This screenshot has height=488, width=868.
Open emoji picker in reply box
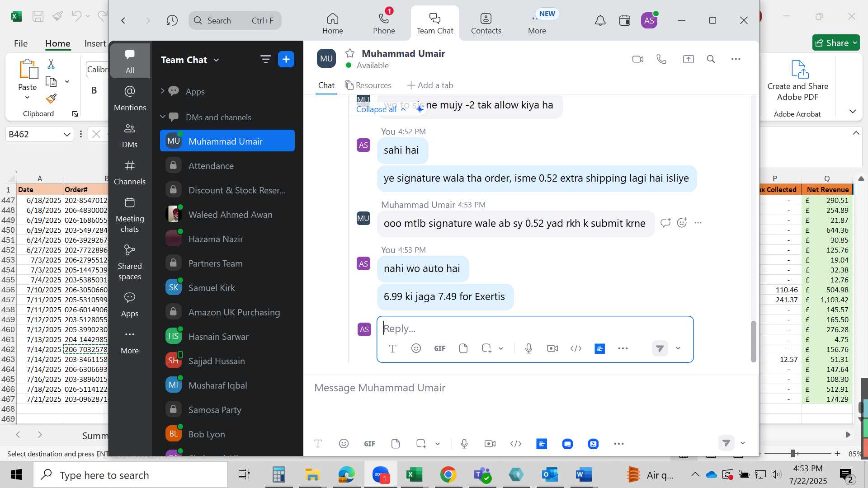416,348
